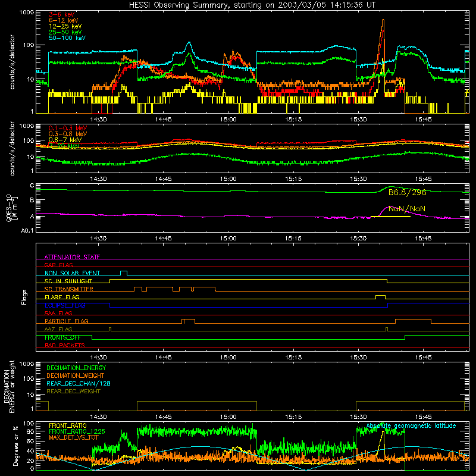Click the NON_SOLAR_EVENT raised pulse near 14:35
This screenshot has height=476, width=476.
pos(124,272)
